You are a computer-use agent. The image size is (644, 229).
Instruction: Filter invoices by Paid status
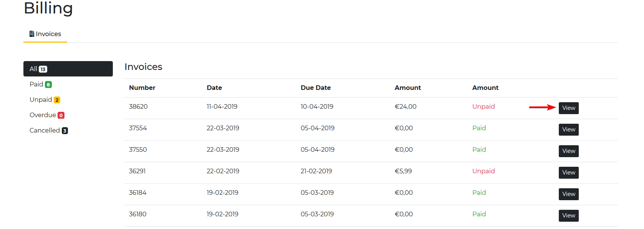click(36, 84)
